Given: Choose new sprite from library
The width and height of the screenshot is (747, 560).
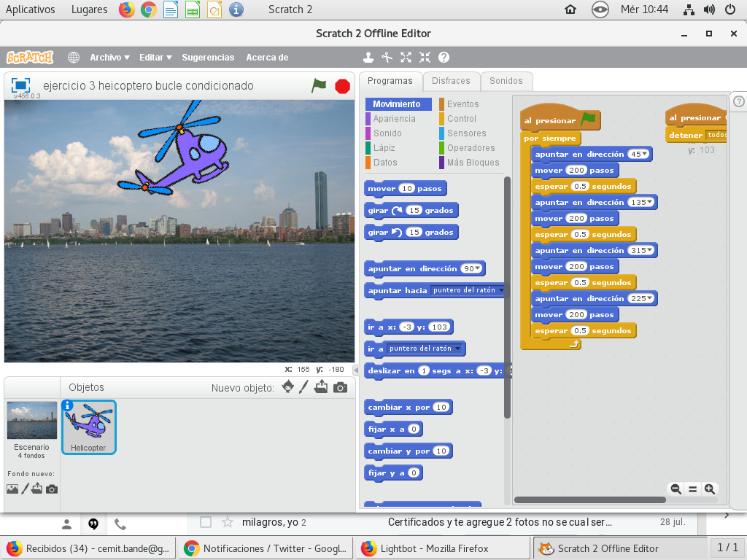Looking at the screenshot, I should (x=287, y=386).
